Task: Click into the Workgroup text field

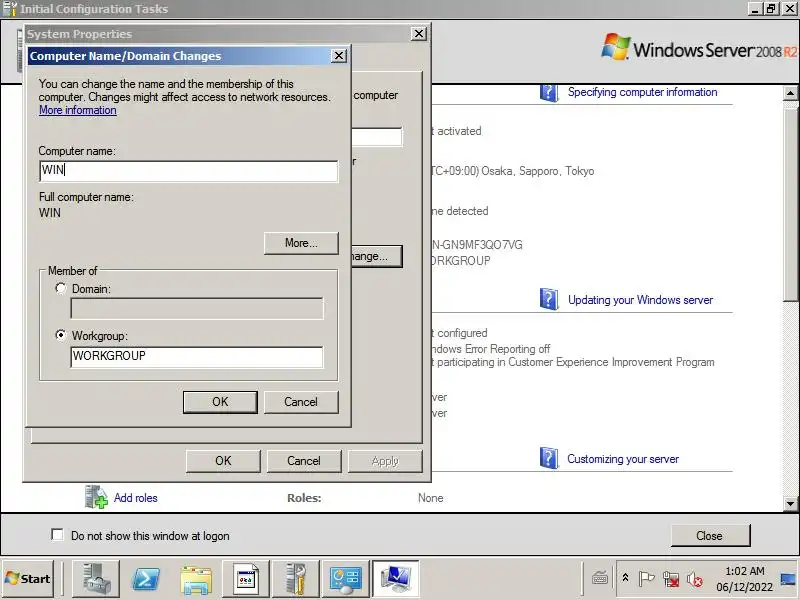Action: coord(196,357)
